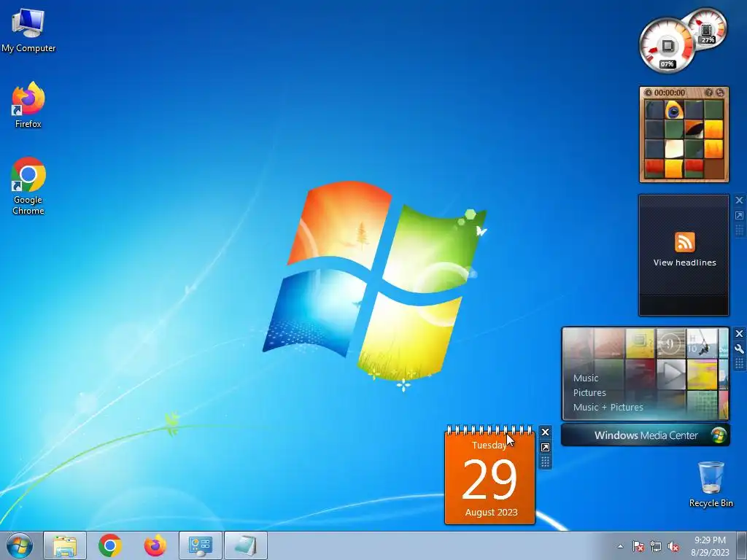This screenshot has height=560, width=747.
Task: Select Music in Media Center gadget
Action: point(586,378)
